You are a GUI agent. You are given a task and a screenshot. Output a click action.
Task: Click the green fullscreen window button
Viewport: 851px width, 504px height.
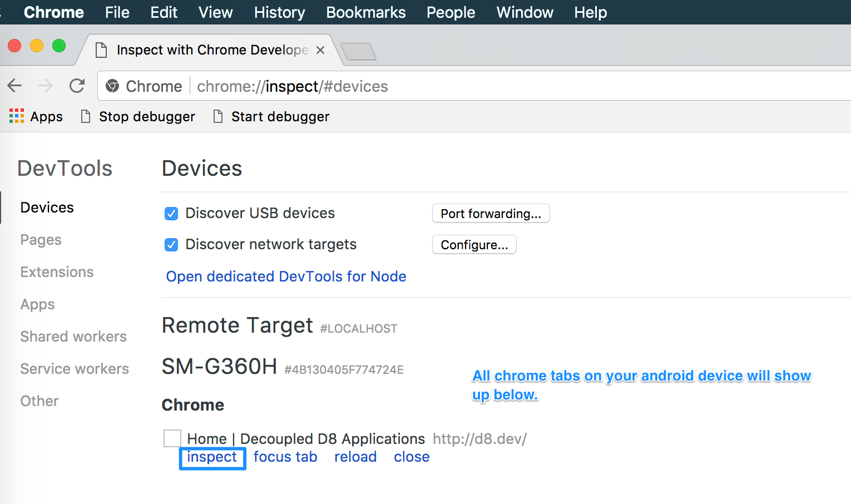coord(59,46)
